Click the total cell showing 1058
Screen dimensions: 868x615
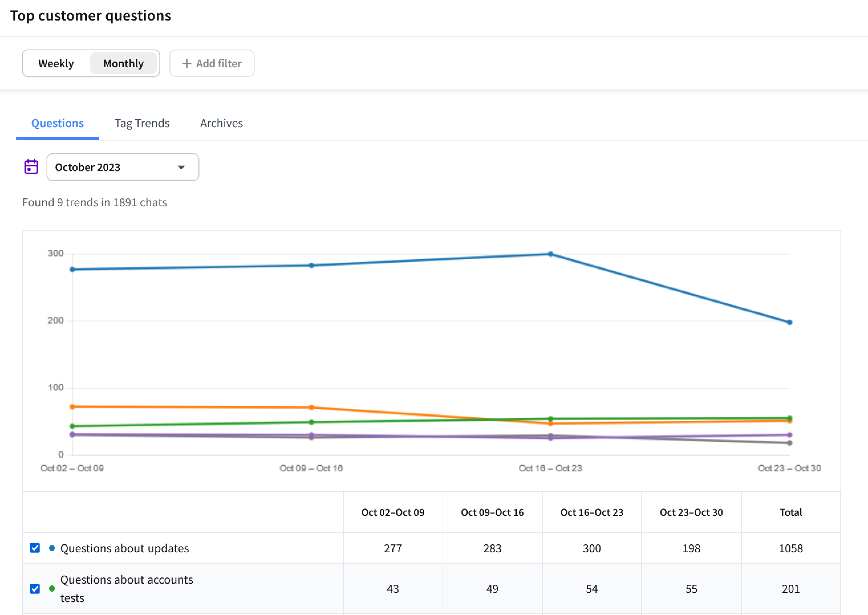(x=791, y=548)
